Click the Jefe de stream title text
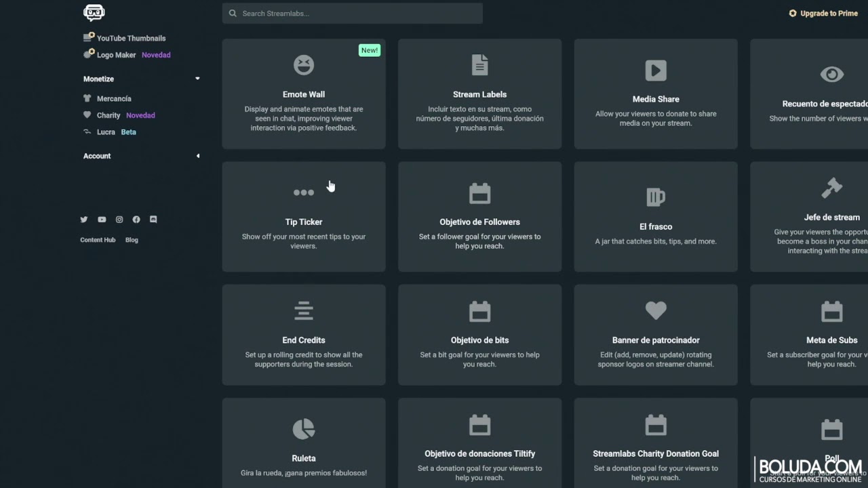This screenshot has height=488, width=868. tap(832, 218)
